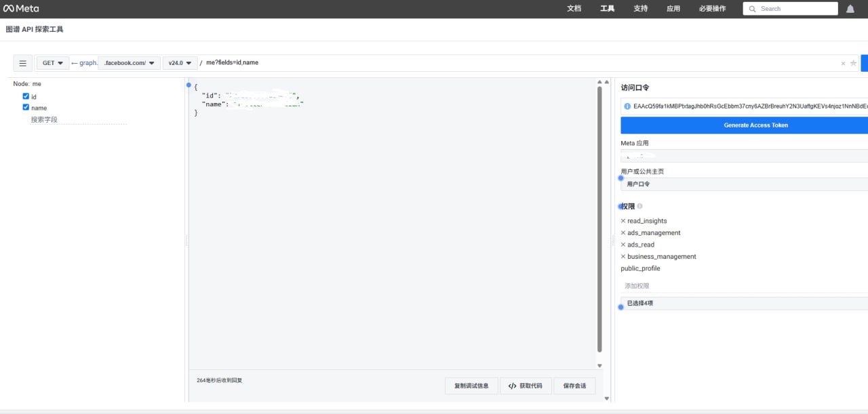The height and width of the screenshot is (414, 868).
Task: Open the 文档 menu in top navigation
Action: click(574, 9)
